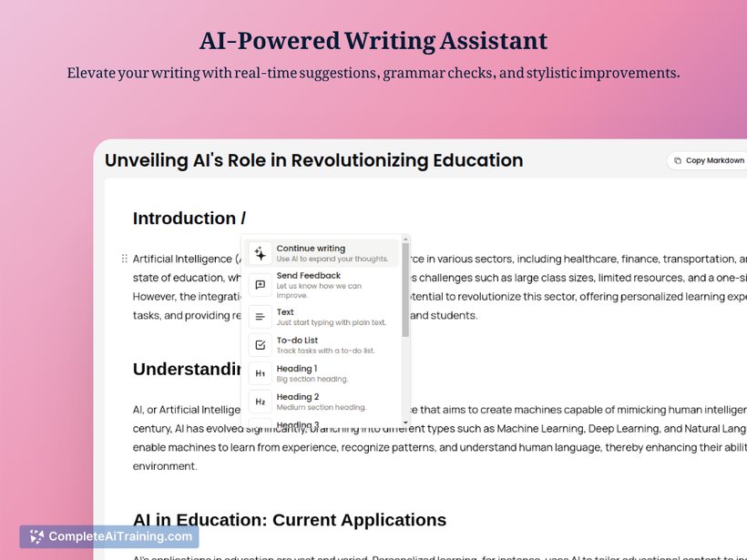The height and width of the screenshot is (560, 747).
Task: Click the drag handle beside the first paragraph
Action: click(124, 259)
